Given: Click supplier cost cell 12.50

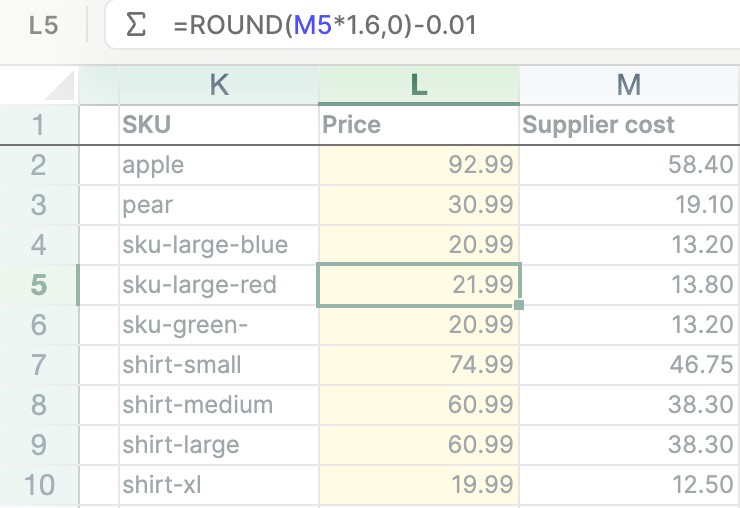Looking at the screenshot, I should click(x=630, y=485).
